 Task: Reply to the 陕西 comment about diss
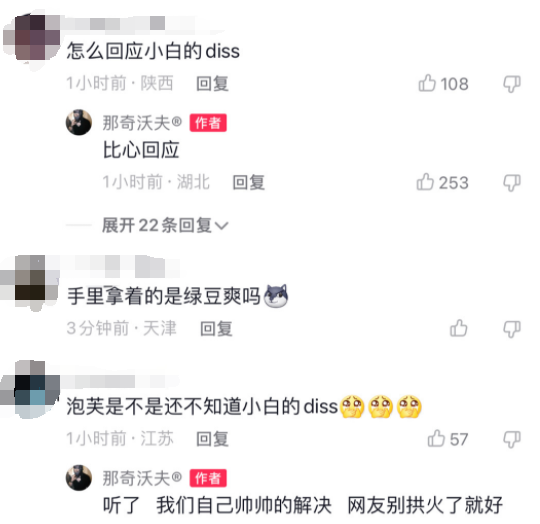pyautogui.click(x=212, y=84)
